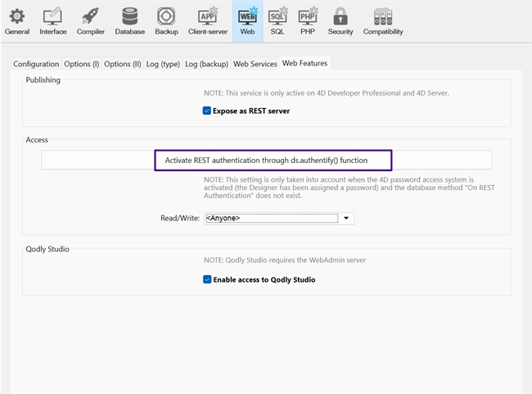Open the Database settings page
The image size is (532, 394).
point(129,20)
